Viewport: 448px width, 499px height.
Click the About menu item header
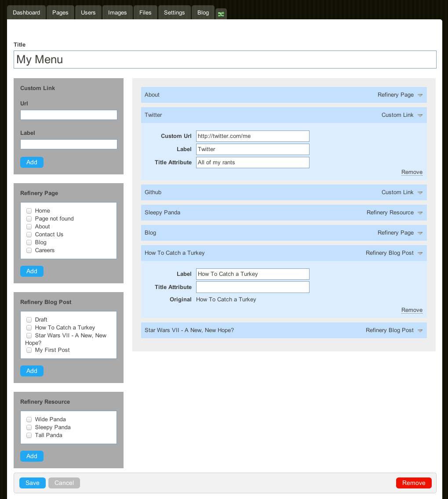pyautogui.click(x=284, y=95)
